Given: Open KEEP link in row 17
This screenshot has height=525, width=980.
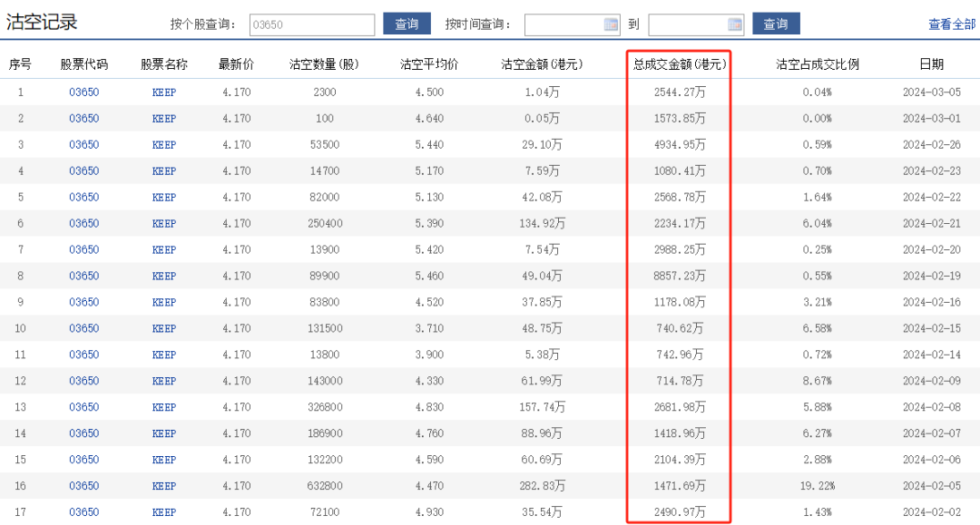Looking at the screenshot, I should click(163, 512).
